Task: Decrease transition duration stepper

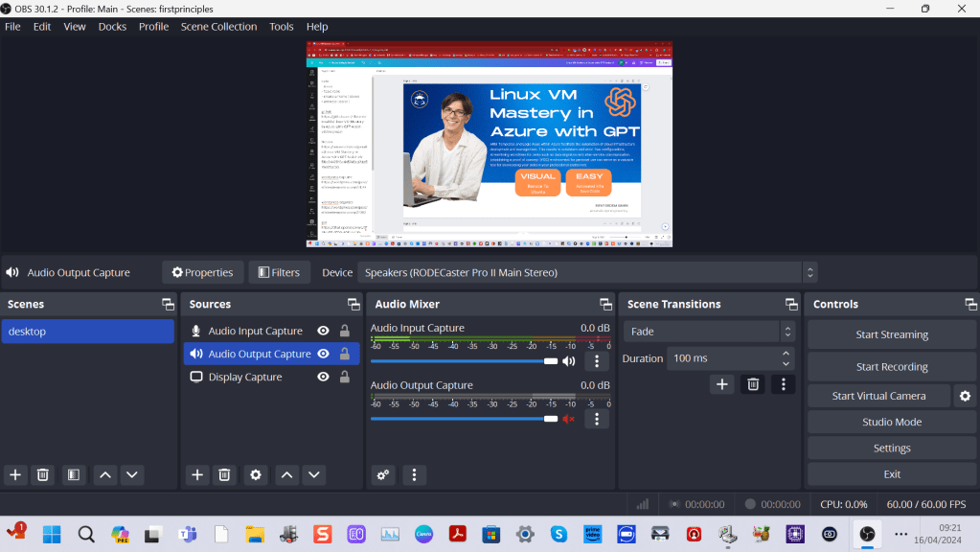Action: (x=786, y=363)
